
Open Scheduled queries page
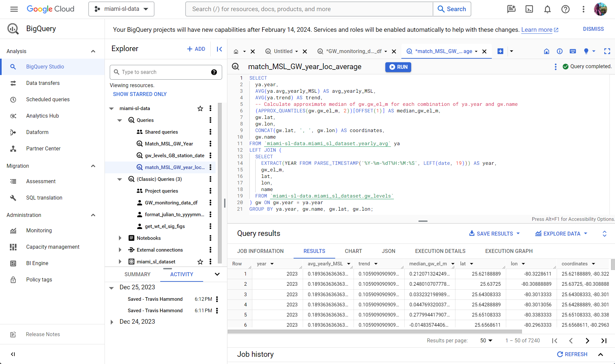[48, 99]
